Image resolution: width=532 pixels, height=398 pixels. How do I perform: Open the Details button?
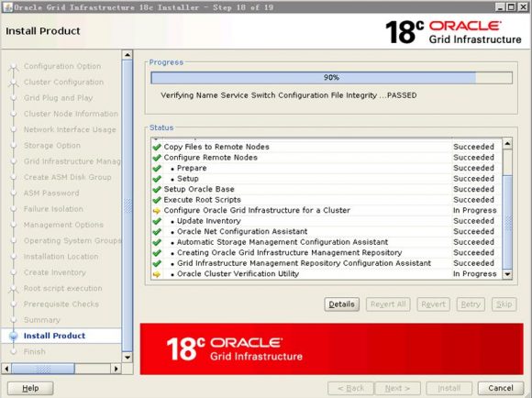[341, 304]
